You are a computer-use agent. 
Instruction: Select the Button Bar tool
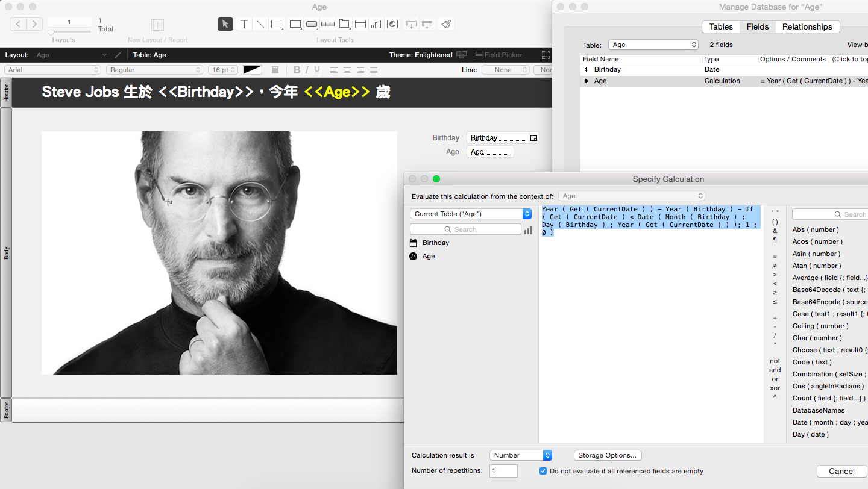click(328, 24)
